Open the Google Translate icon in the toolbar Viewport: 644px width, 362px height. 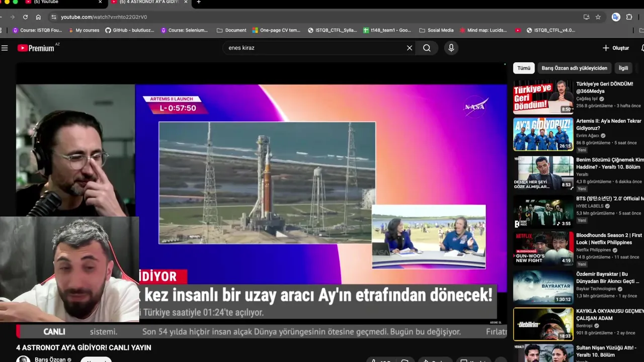616,17
